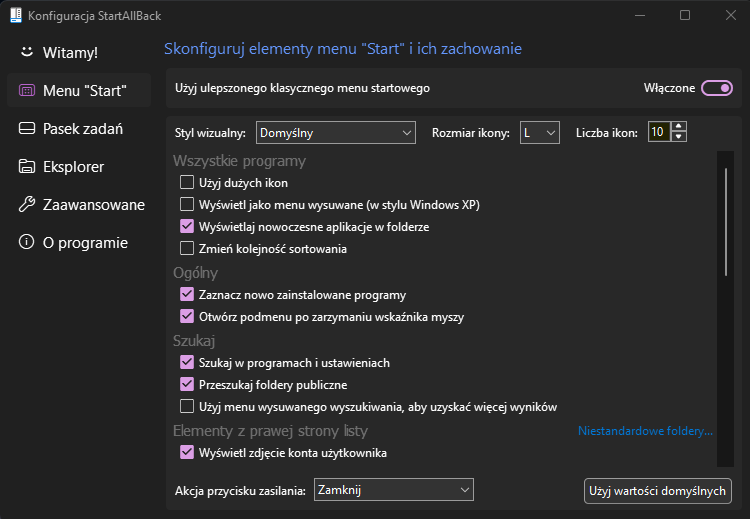Viewport: 750px width, 519px height.
Task: Check Wyświetl jako menu wysuwane option
Action: click(x=187, y=204)
